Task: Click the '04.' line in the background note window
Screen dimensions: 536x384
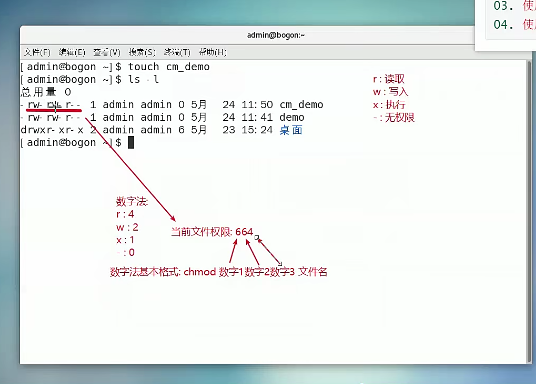Action: pos(514,25)
